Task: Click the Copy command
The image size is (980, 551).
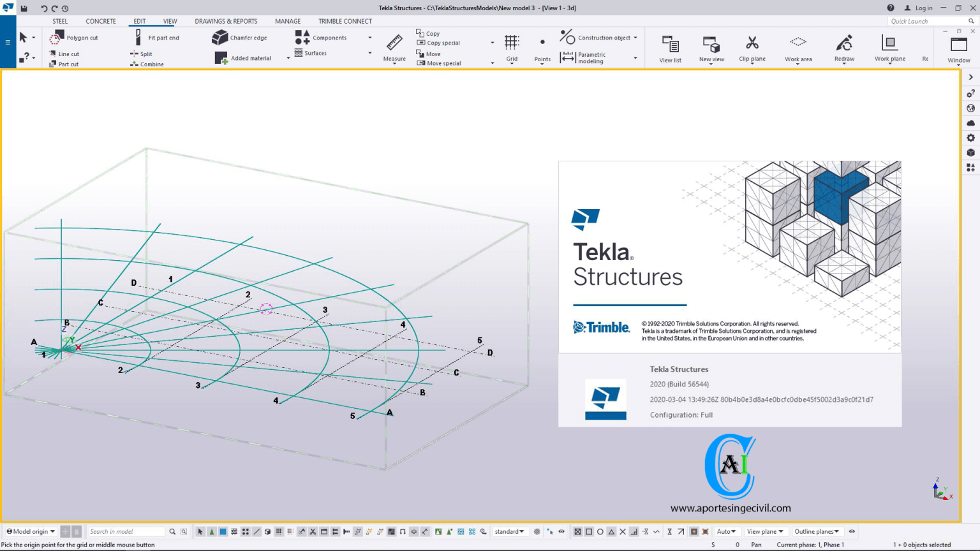Action: point(428,33)
